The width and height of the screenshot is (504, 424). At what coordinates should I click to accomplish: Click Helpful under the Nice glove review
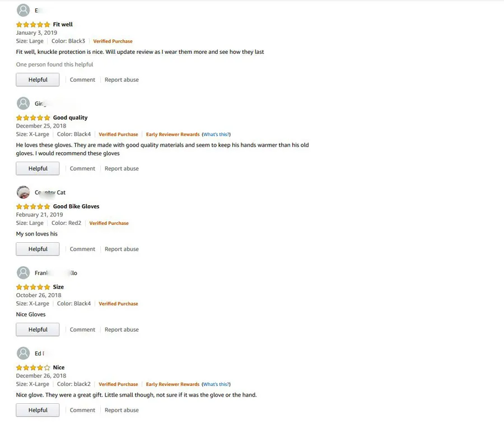(x=38, y=410)
